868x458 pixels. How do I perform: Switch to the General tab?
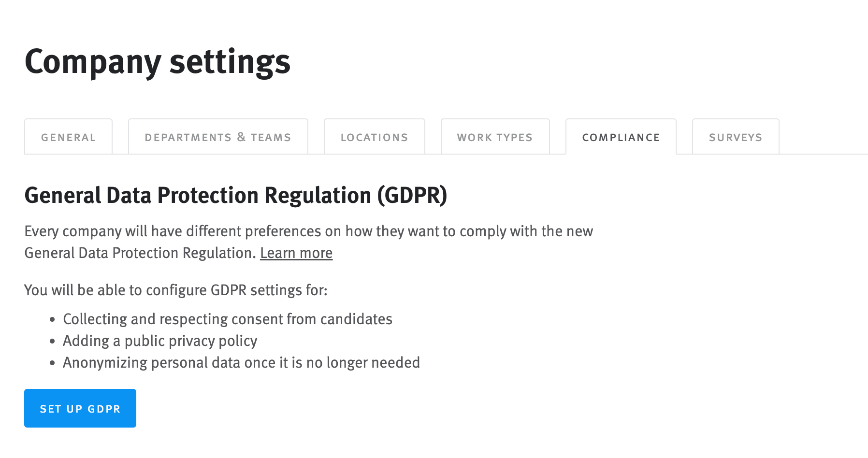(68, 137)
